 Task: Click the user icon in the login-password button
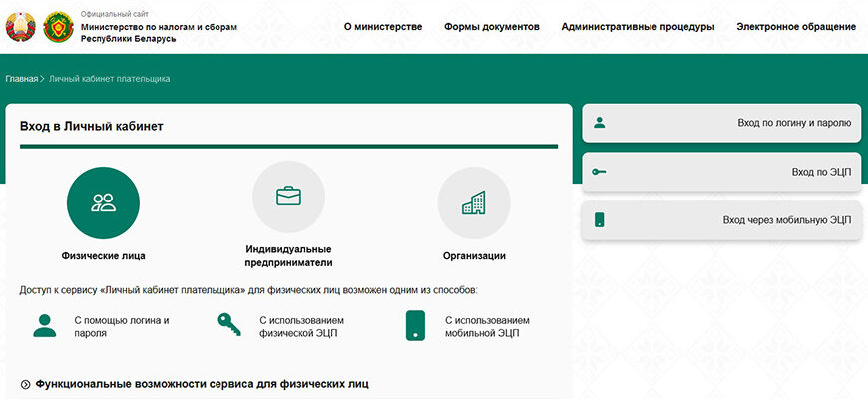tap(599, 123)
